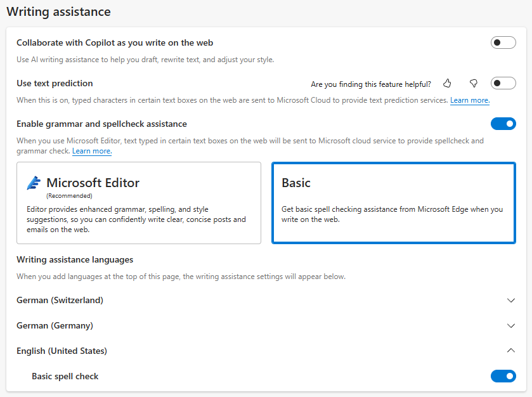The height and width of the screenshot is (397, 532).
Task: Click the English (United States) language label
Action: [62, 351]
